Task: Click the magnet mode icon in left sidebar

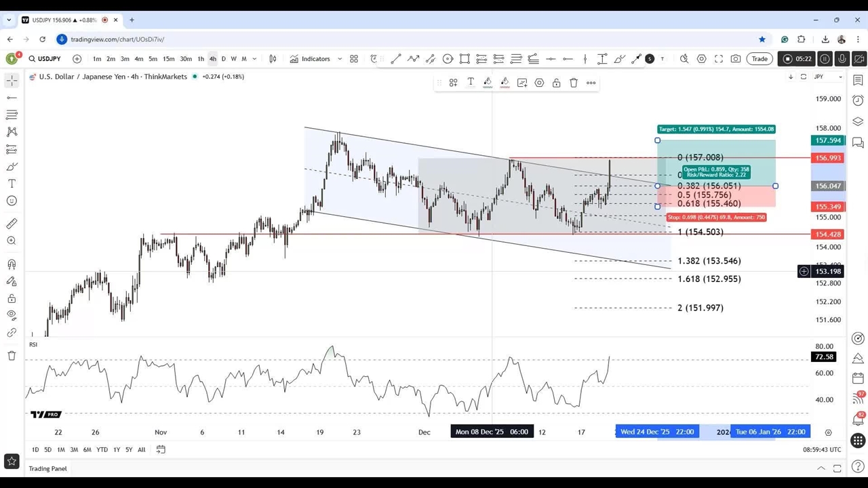Action: (12, 264)
